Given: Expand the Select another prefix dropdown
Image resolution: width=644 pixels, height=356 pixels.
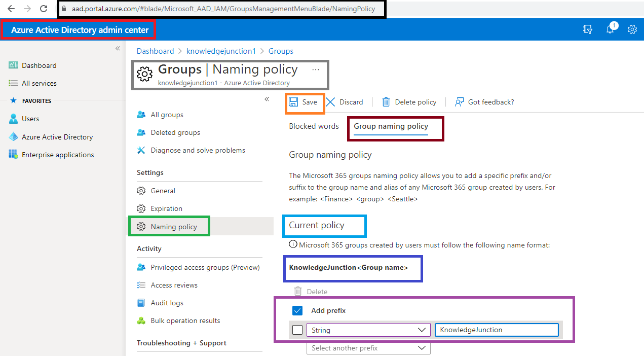Looking at the screenshot, I should click(x=368, y=348).
